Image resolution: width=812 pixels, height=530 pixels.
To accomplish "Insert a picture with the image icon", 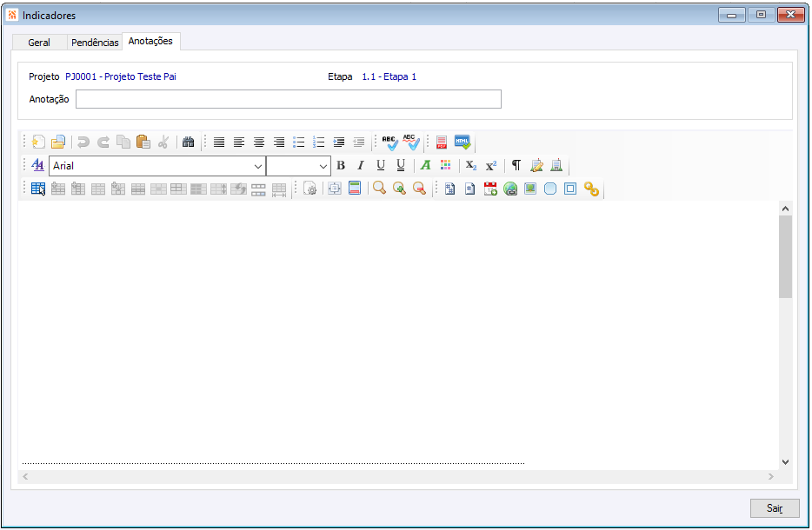I will tap(530, 189).
